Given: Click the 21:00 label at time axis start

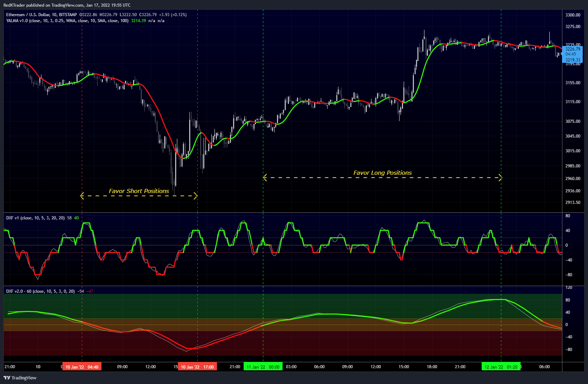Looking at the screenshot, I should coord(10,367).
